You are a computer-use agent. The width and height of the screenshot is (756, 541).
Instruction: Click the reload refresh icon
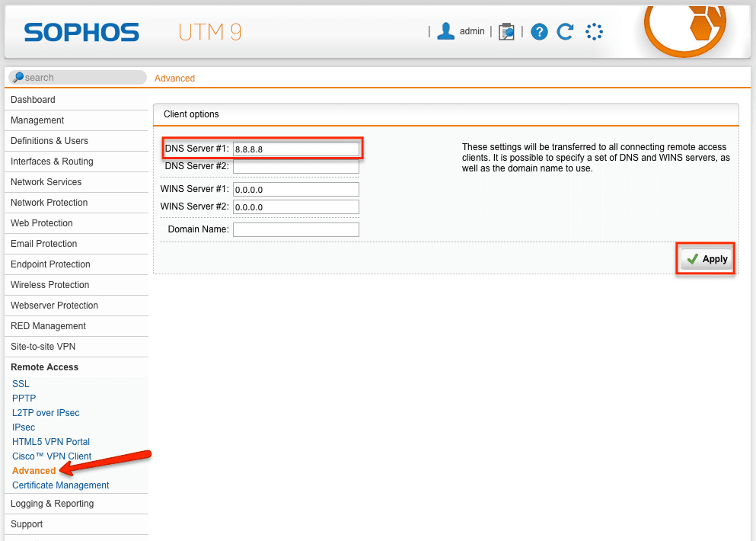pos(565,32)
